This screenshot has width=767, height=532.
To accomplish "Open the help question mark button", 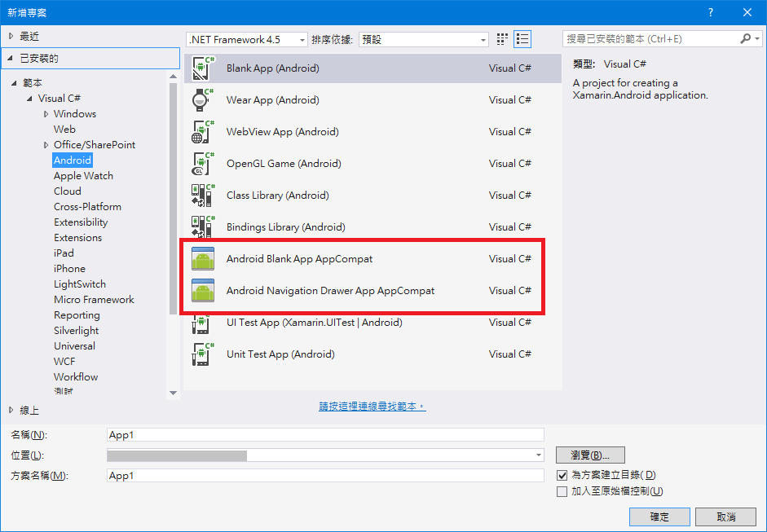I will (711, 12).
